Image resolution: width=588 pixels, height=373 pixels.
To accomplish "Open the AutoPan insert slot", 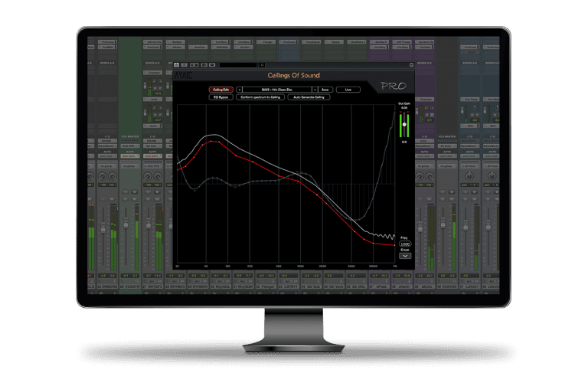I will (x=199, y=47).
